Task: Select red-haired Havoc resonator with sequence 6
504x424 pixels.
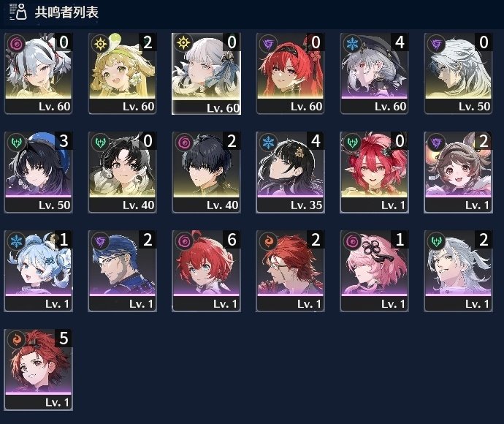Action: [x=207, y=271]
